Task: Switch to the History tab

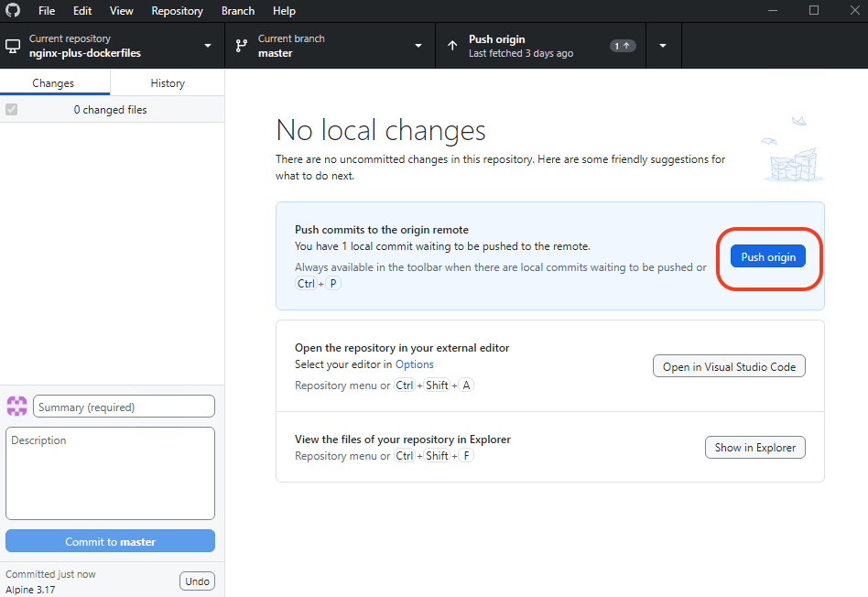Action: pyautogui.click(x=168, y=83)
